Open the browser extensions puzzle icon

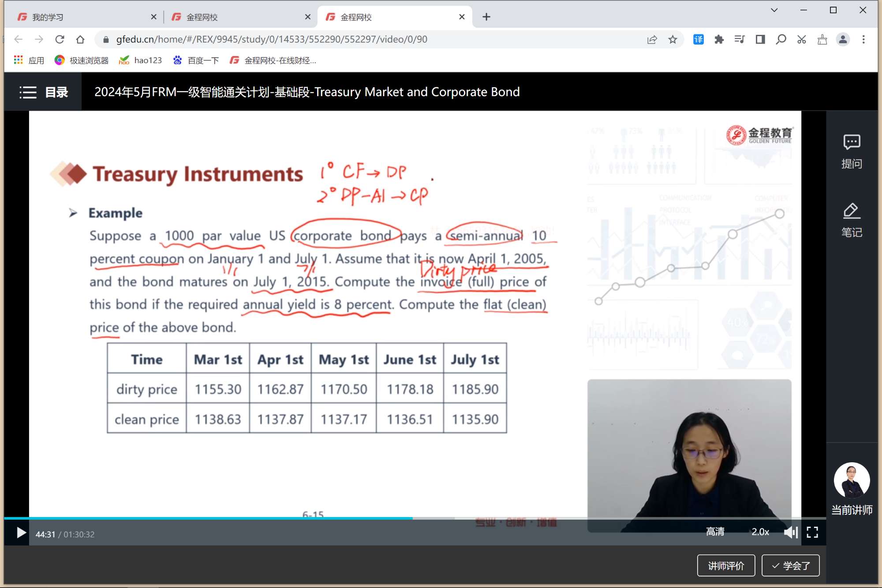[719, 40]
